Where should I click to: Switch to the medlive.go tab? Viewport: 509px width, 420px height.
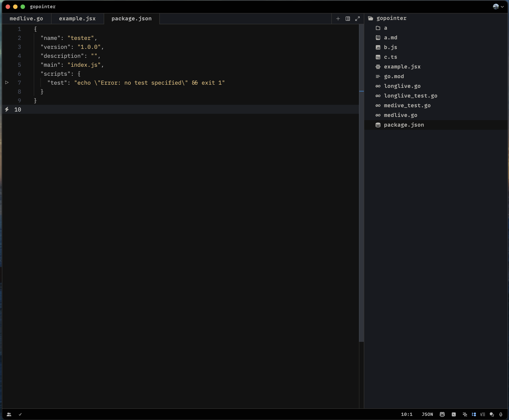(26, 19)
